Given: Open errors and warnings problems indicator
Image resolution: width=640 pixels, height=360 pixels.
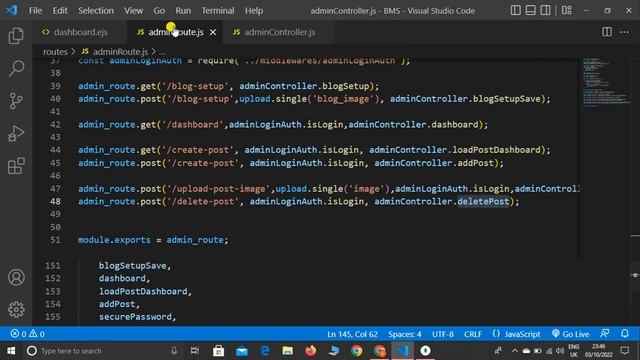Looking at the screenshot, I should pos(27,334).
